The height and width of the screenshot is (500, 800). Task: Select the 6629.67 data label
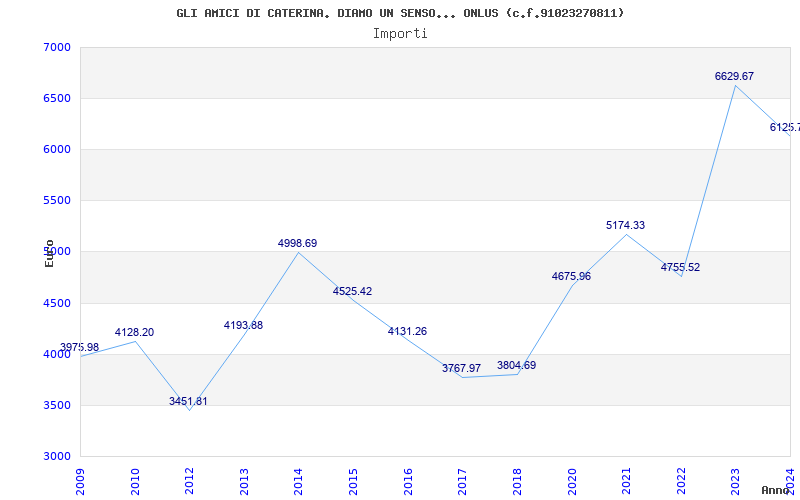point(734,77)
